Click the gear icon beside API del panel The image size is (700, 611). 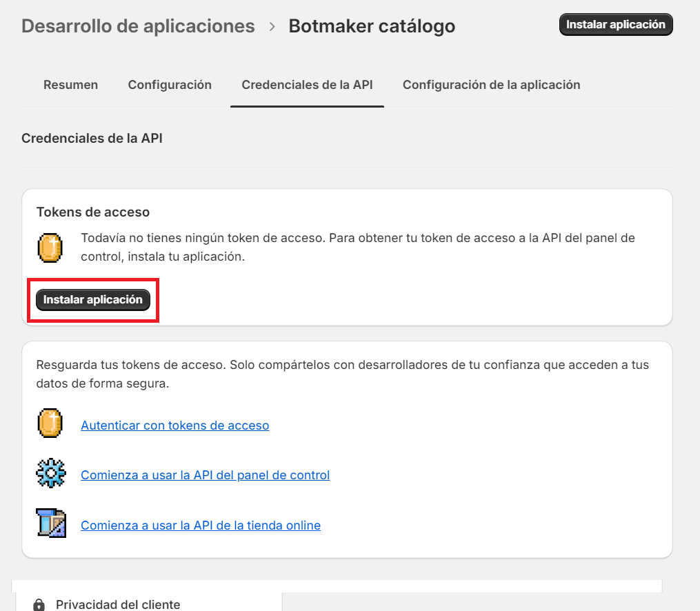[x=51, y=473]
